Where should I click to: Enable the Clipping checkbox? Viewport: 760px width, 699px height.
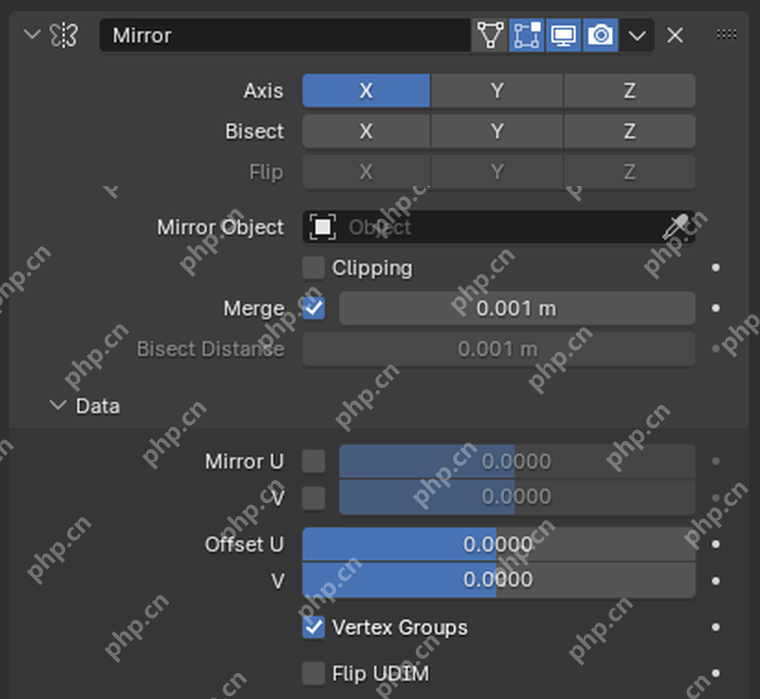pos(314,268)
